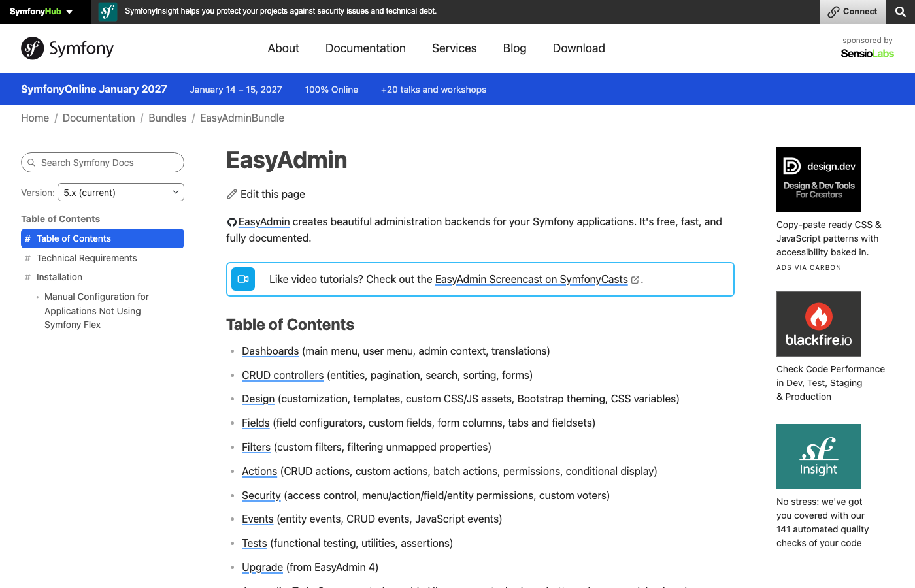
Task: Click the 100% Online banner text
Action: click(x=331, y=90)
